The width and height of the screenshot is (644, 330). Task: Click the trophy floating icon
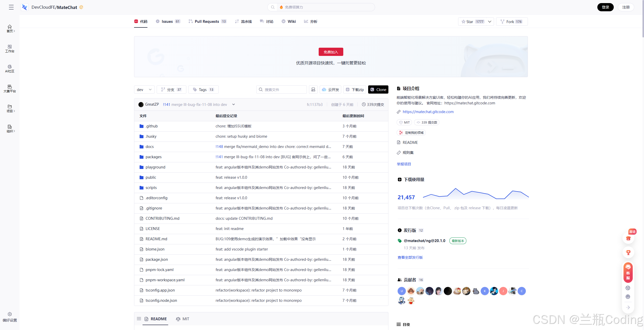point(628,252)
